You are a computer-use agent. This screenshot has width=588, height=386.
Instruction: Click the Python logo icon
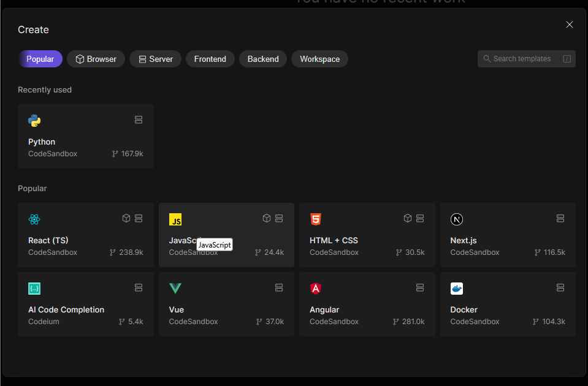click(x=34, y=121)
